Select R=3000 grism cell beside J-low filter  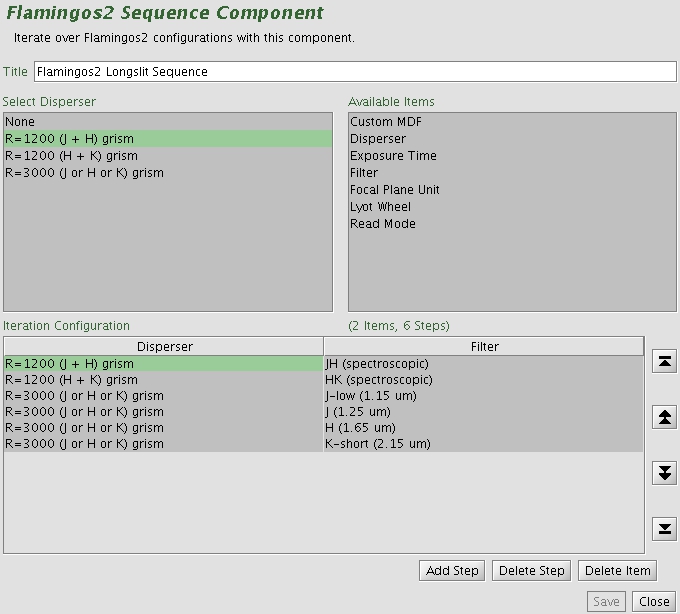tap(163, 395)
